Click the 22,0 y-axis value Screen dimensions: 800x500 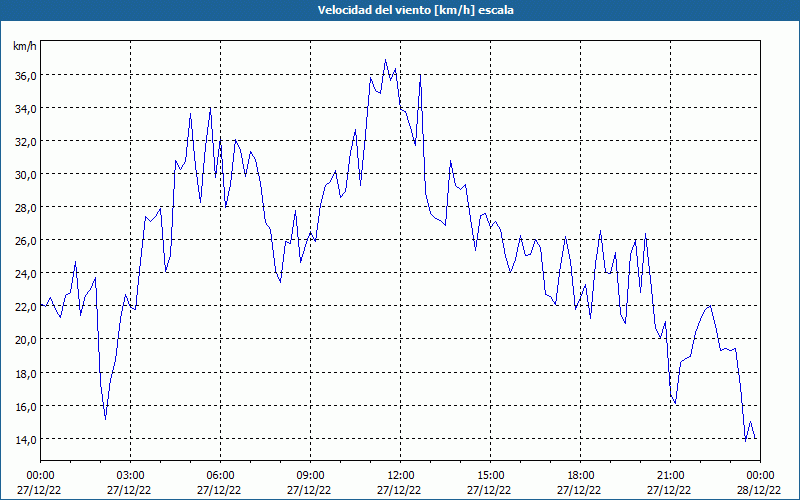pos(26,307)
